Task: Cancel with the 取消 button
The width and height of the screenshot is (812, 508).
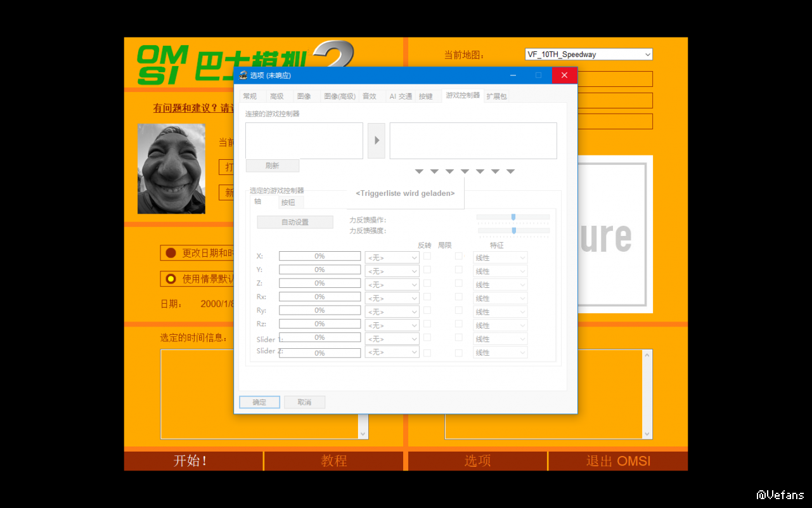Action: pos(304,402)
